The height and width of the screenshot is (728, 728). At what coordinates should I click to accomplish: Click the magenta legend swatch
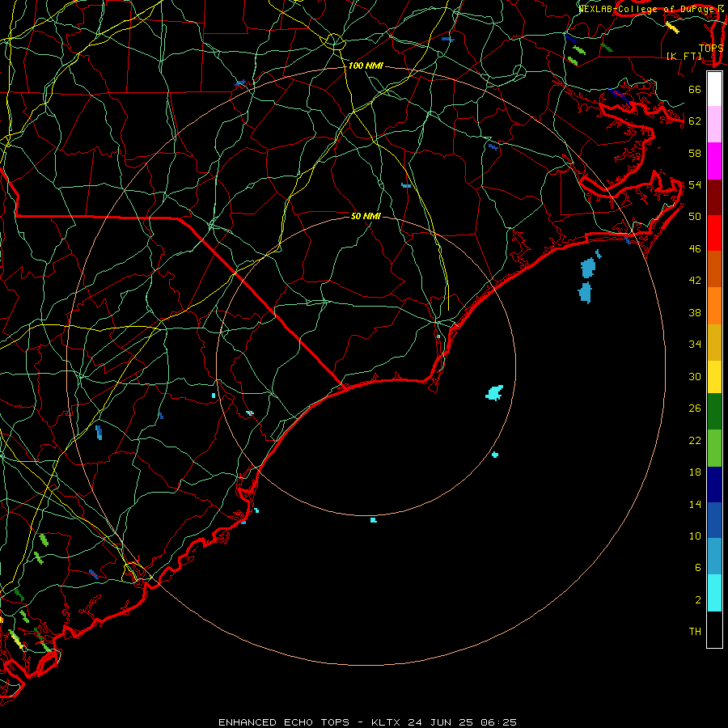click(714, 161)
